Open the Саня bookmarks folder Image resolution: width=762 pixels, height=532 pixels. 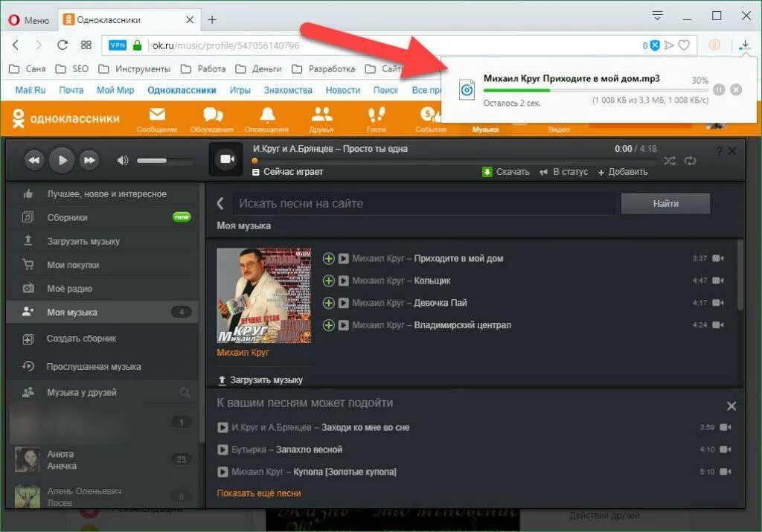[28, 69]
